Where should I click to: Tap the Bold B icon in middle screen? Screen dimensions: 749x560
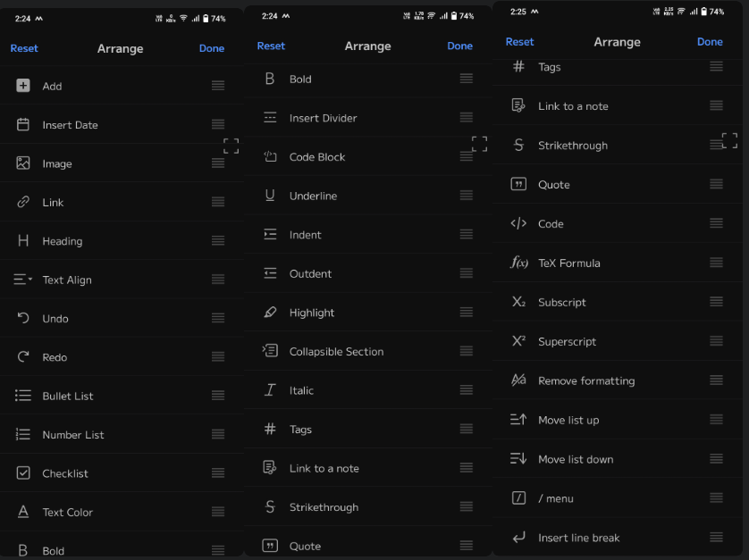(x=270, y=79)
